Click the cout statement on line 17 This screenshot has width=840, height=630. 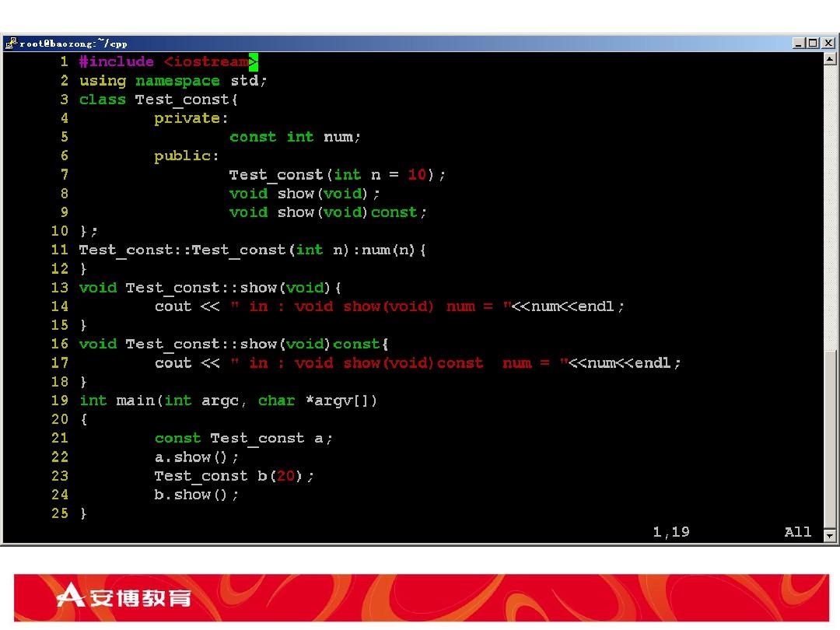418,363
